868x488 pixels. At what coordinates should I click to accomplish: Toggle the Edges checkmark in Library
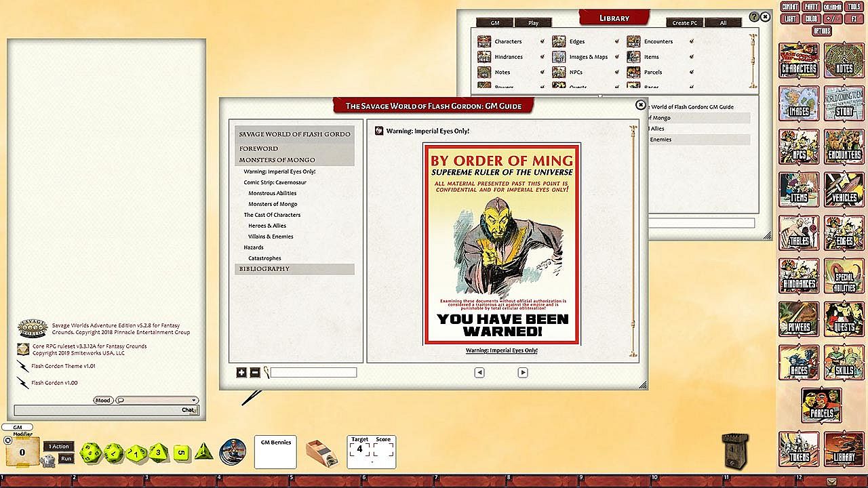pos(616,42)
